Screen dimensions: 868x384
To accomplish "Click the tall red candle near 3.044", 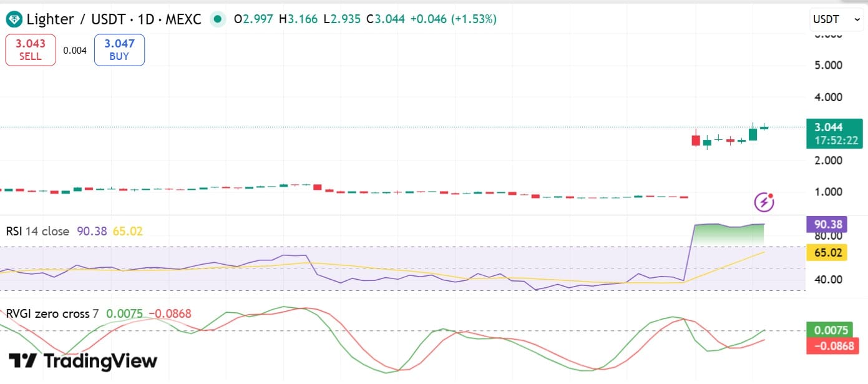I will pyautogui.click(x=696, y=139).
